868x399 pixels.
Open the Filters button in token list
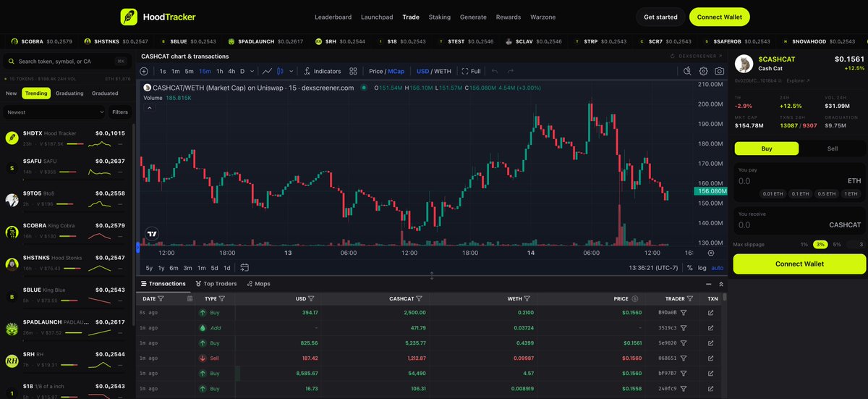click(x=120, y=112)
